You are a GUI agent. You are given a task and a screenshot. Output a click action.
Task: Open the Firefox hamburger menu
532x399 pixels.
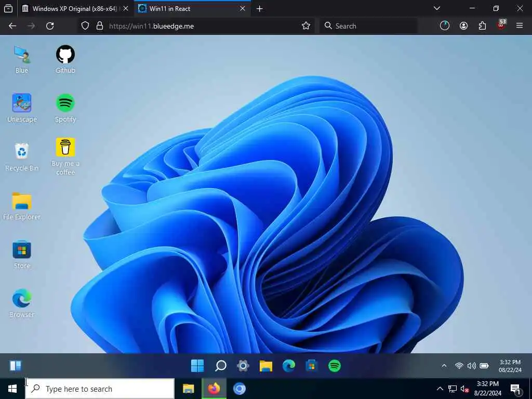520,25
